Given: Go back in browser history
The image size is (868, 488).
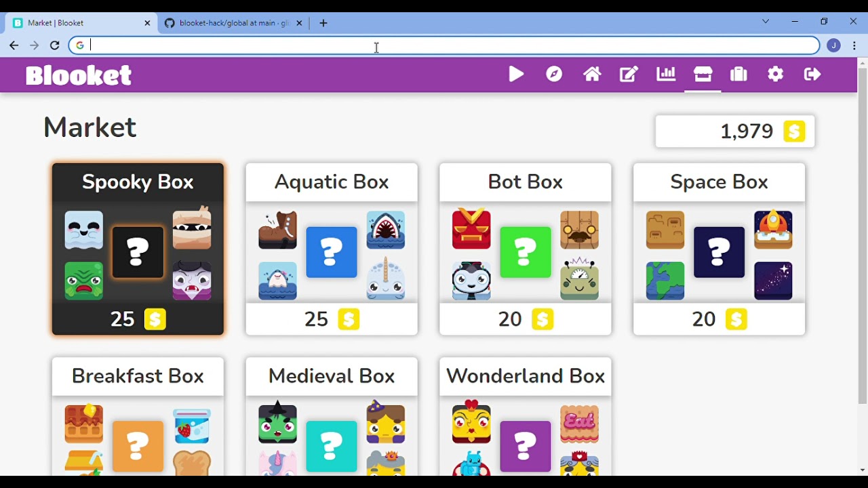Looking at the screenshot, I should point(14,45).
